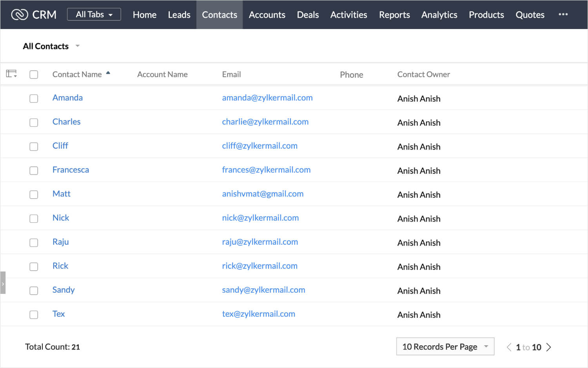The image size is (588, 368).
Task: Open the Francesca contact record
Action: point(71,170)
